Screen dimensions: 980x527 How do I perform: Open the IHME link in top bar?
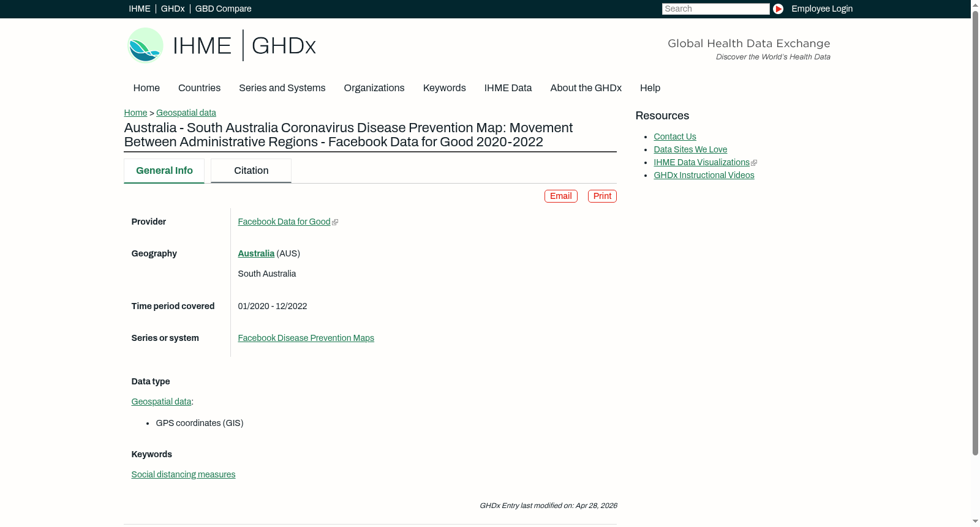[140, 9]
